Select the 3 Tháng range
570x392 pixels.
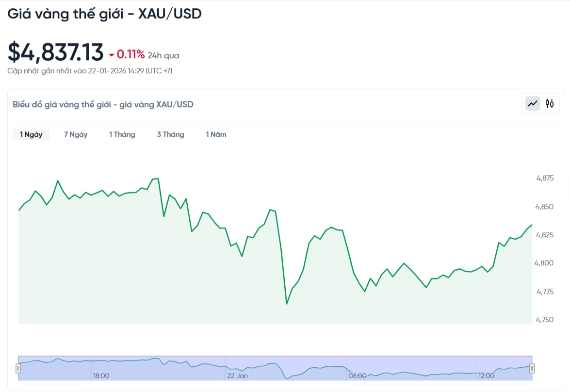click(x=170, y=134)
